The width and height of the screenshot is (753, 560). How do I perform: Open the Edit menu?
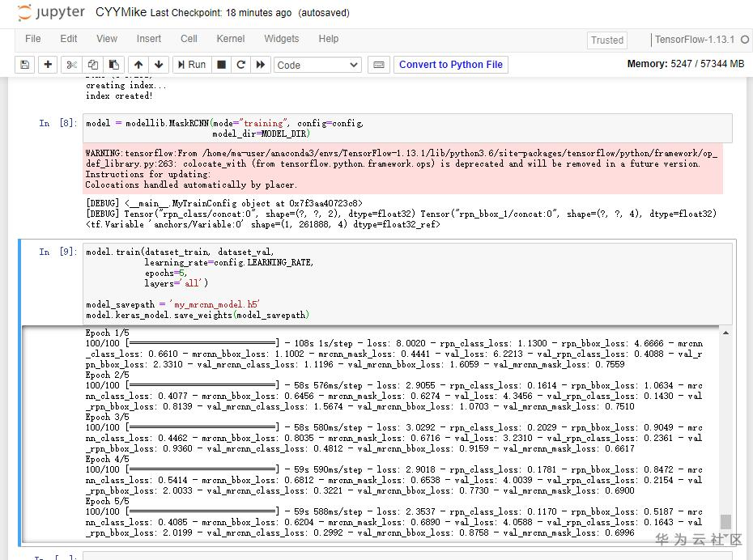tap(69, 39)
